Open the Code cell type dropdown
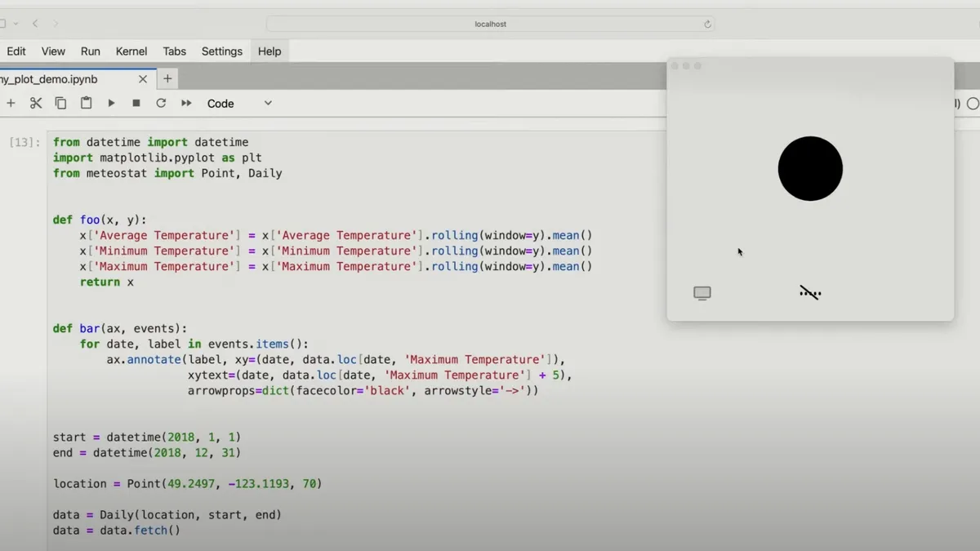 coord(239,104)
